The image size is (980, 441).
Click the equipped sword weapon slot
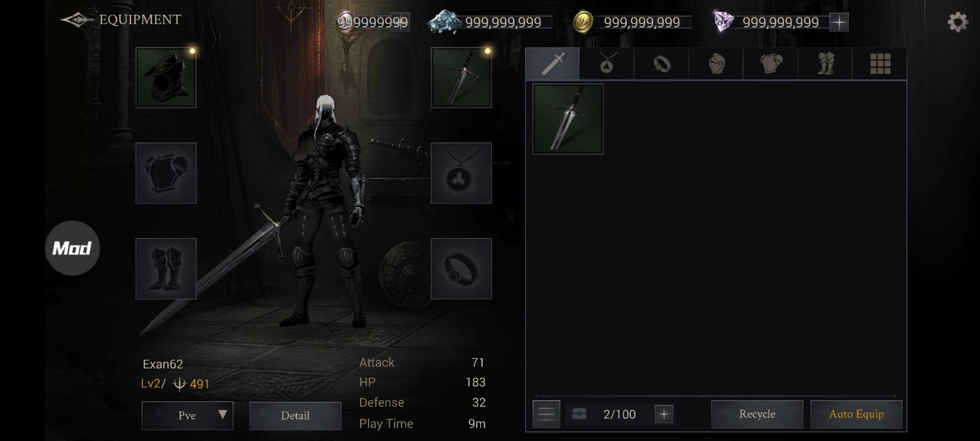pyautogui.click(x=461, y=78)
